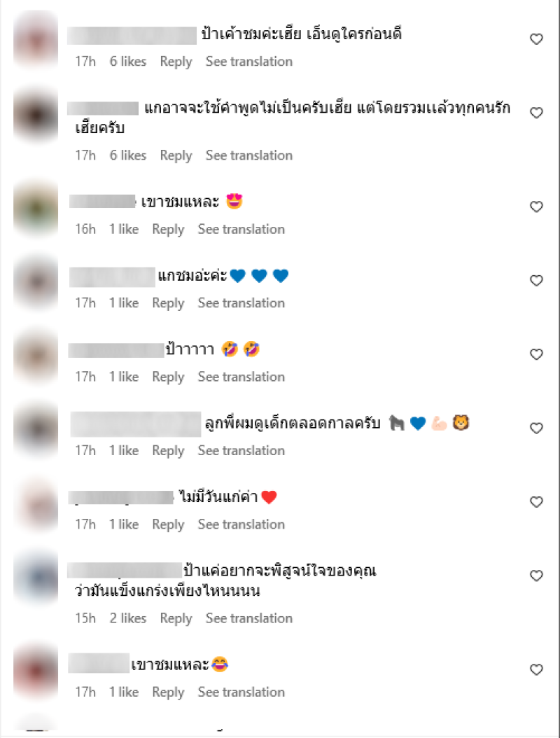Reply to the 16h comment with heart-eyes emoji
Viewport: 560px width, 738px height.
coord(168,229)
